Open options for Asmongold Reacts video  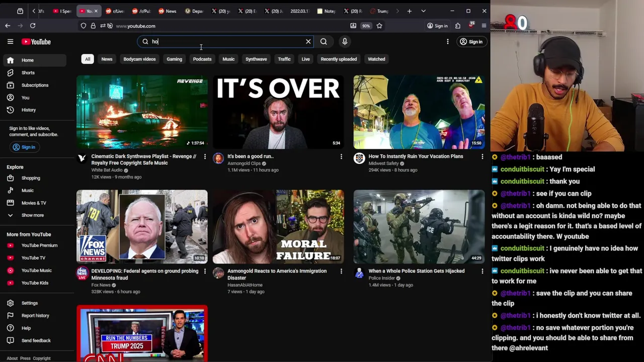pos(341,271)
